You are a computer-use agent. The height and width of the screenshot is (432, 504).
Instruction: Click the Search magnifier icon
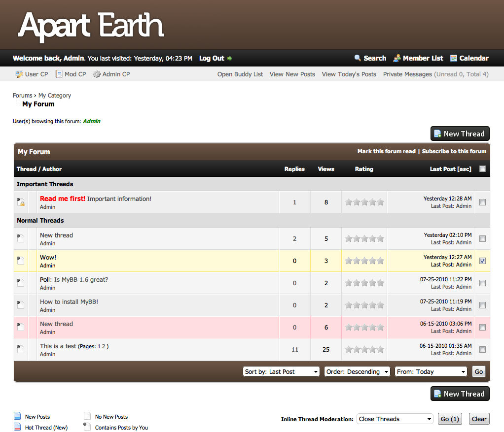coord(358,58)
